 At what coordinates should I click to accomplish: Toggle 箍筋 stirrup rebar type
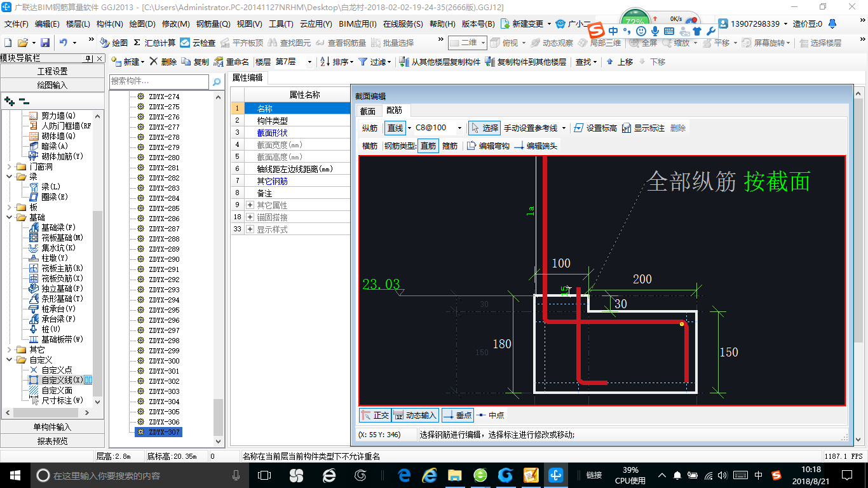click(450, 146)
